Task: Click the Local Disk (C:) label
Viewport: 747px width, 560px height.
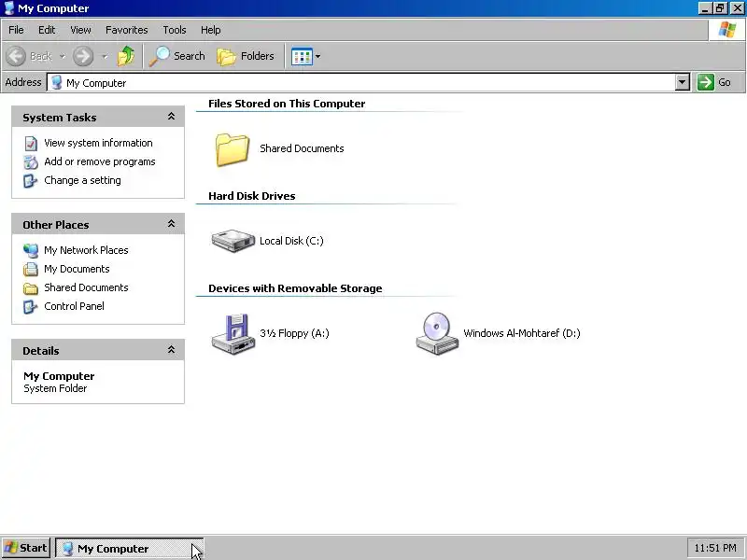Action: (291, 241)
